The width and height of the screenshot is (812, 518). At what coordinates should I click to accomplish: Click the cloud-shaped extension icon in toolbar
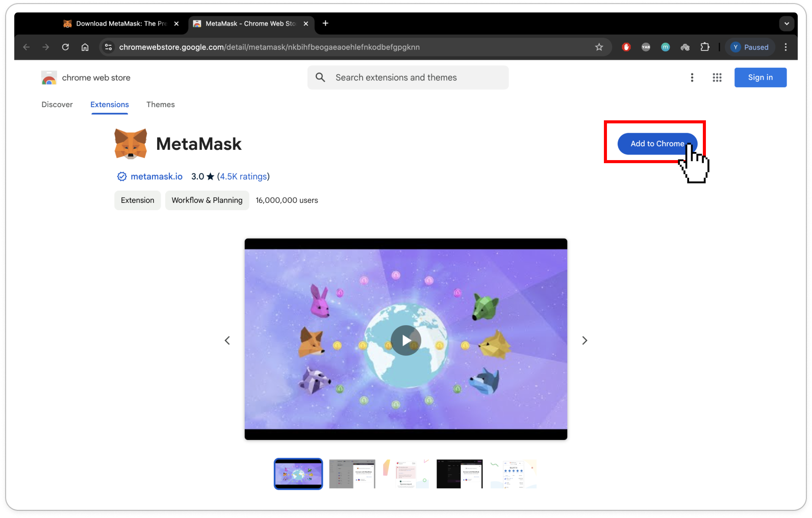(x=685, y=47)
